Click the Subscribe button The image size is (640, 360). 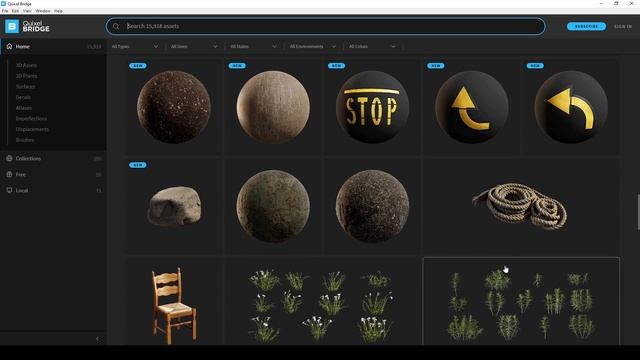click(x=586, y=26)
